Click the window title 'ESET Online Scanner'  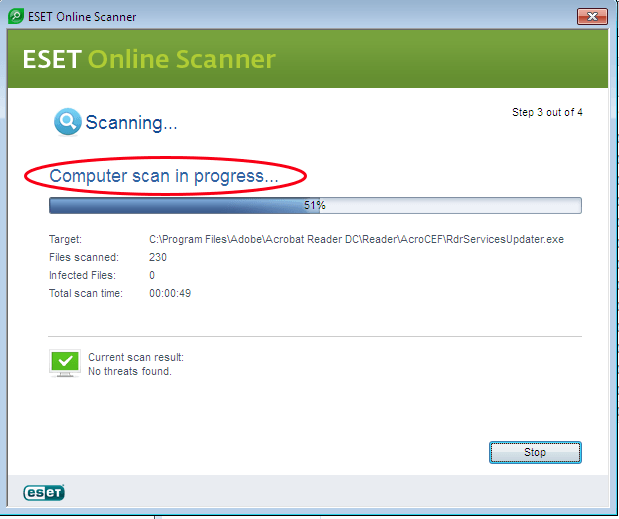point(82,17)
